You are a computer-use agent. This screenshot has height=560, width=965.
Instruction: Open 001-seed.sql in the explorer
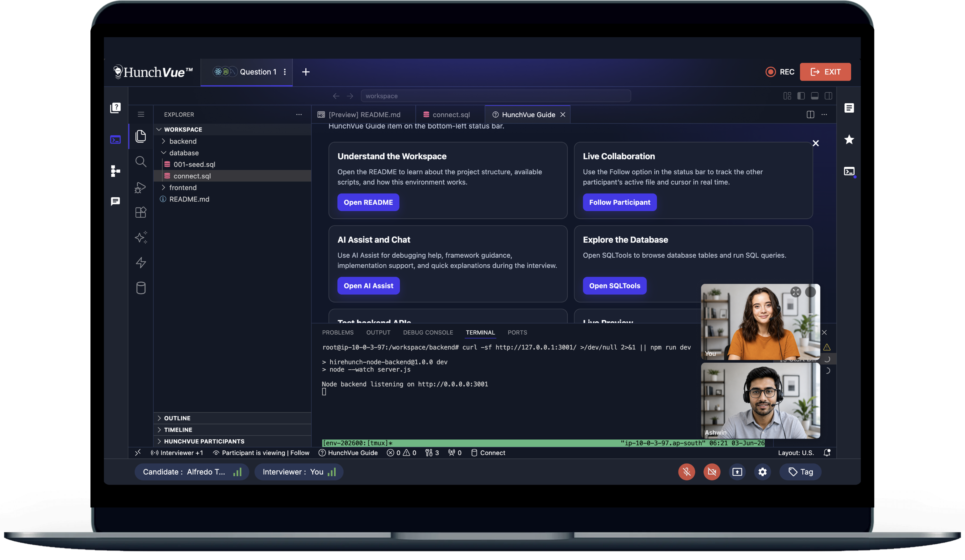coord(232,164)
